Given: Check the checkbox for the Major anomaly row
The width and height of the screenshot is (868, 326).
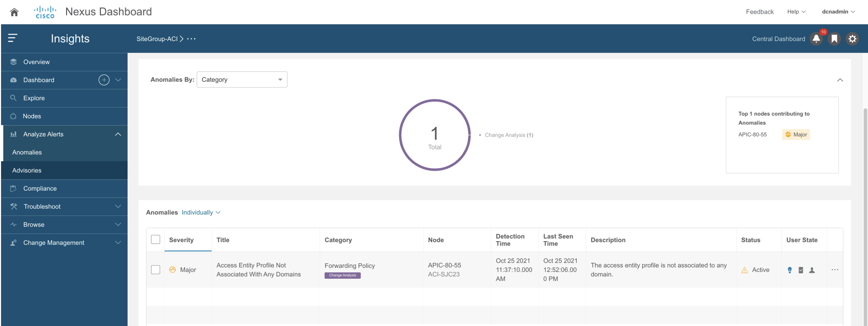Looking at the screenshot, I should (155, 270).
